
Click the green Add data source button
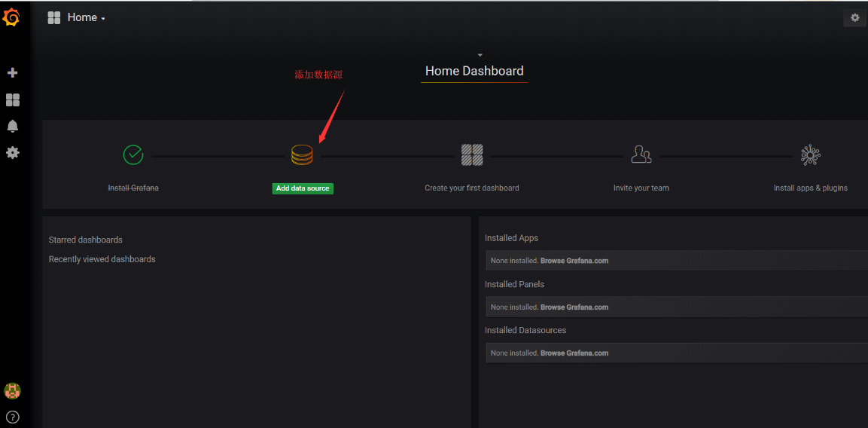[x=303, y=188]
